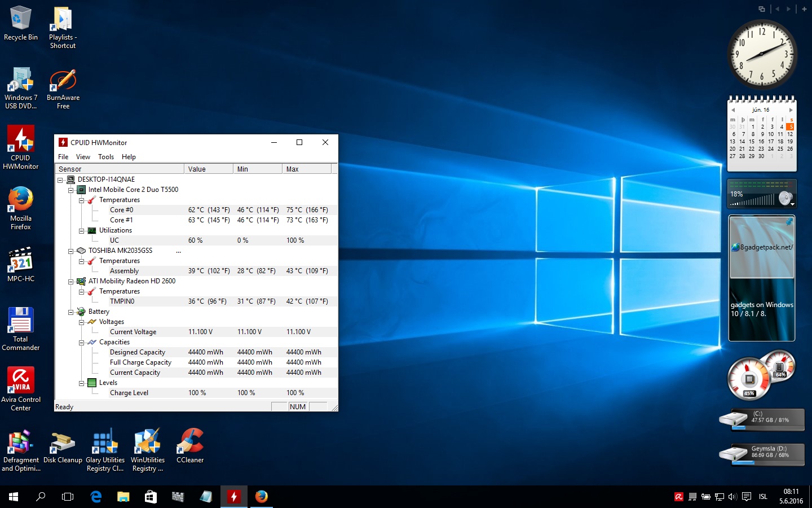Launch Mozilla Firefox from the desktop
Image resolution: width=812 pixels, height=508 pixels.
pos(21,208)
